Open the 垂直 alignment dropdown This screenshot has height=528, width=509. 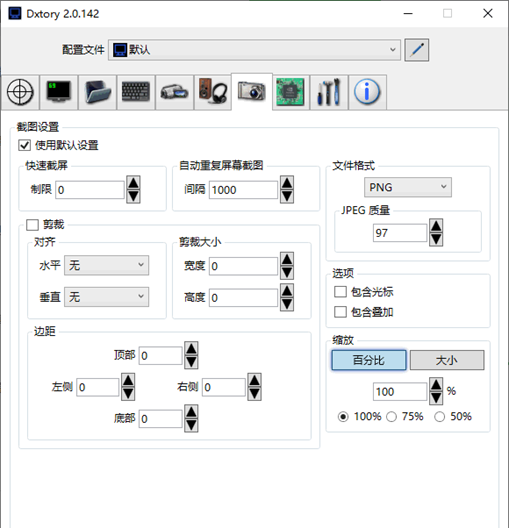point(106,297)
